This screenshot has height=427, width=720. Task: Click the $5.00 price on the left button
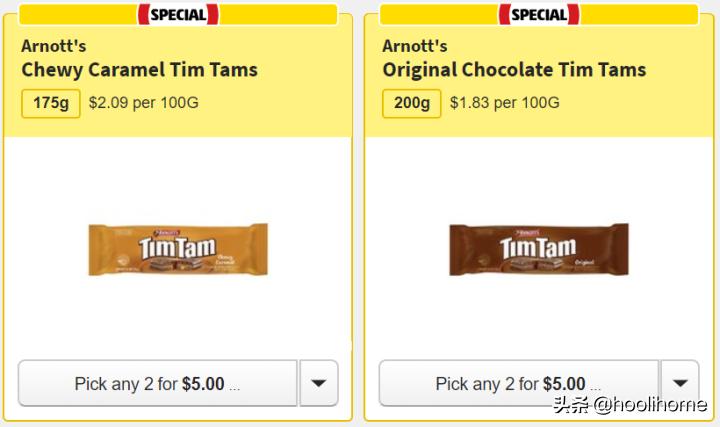203,384
